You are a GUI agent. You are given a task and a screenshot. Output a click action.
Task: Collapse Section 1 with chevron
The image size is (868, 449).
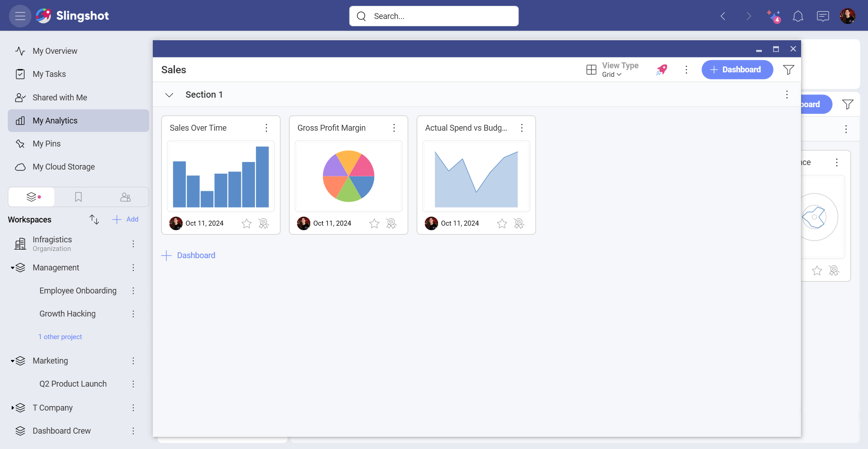pyautogui.click(x=169, y=95)
